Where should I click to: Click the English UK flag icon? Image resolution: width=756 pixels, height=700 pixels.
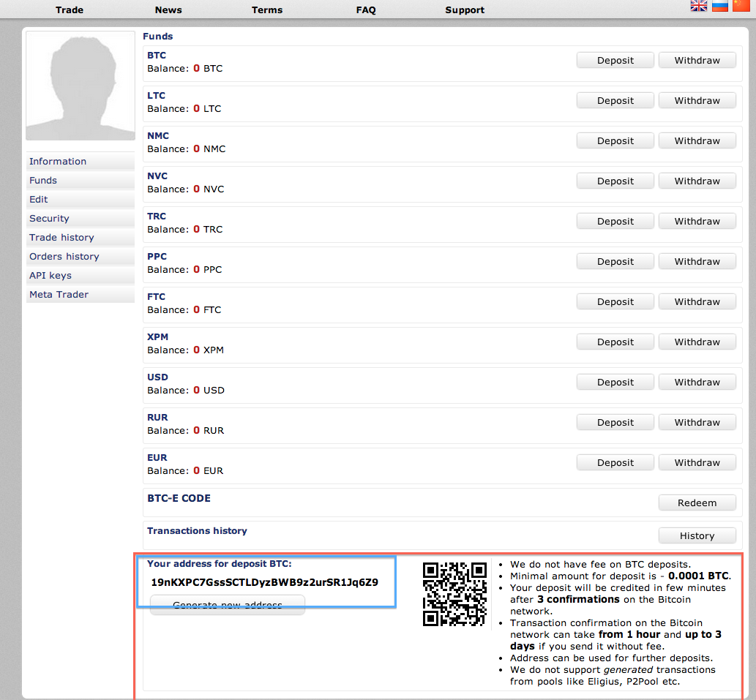tap(699, 6)
